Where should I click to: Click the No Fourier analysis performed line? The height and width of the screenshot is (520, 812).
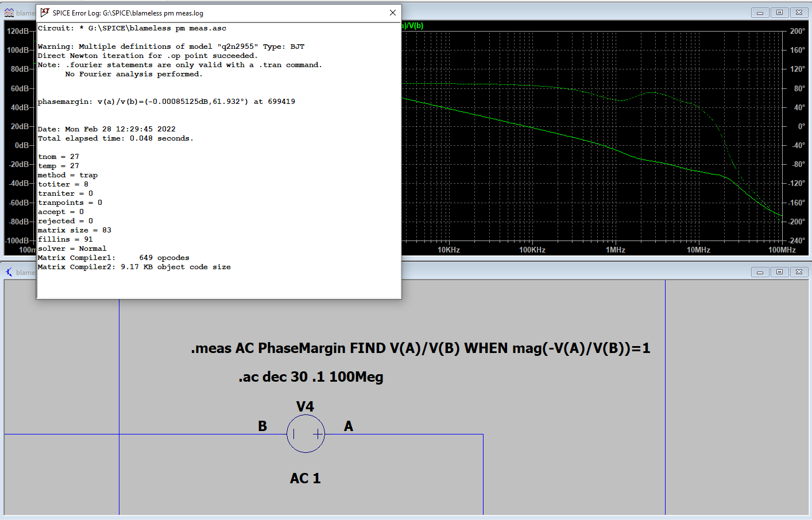tap(134, 74)
